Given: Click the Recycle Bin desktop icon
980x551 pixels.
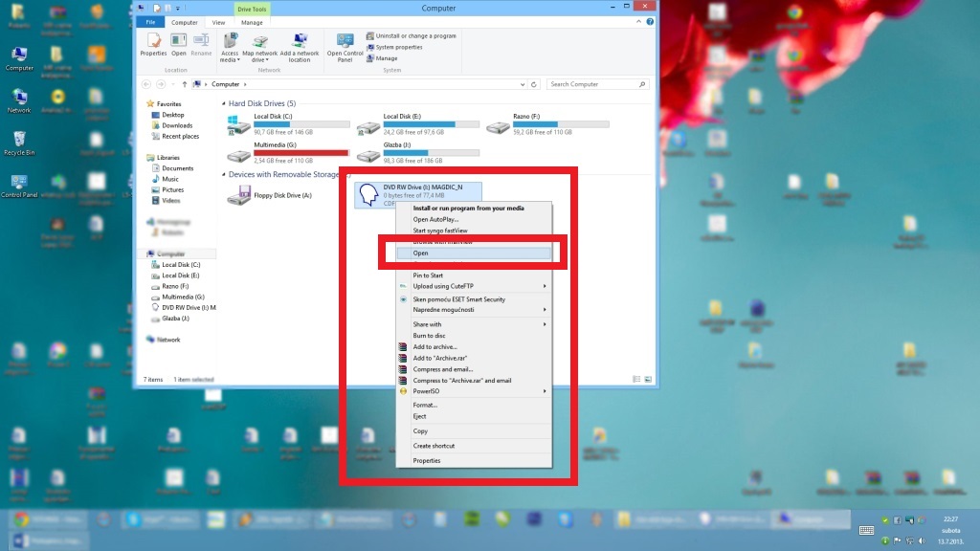Looking at the screenshot, I should coord(19,142).
